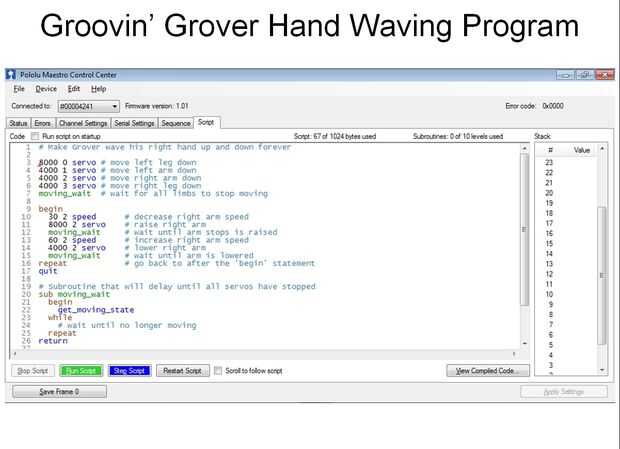Viewport: 620px width, 449px height.
Task: Click the code editor vertical scrollbar thumb
Action: click(525, 229)
